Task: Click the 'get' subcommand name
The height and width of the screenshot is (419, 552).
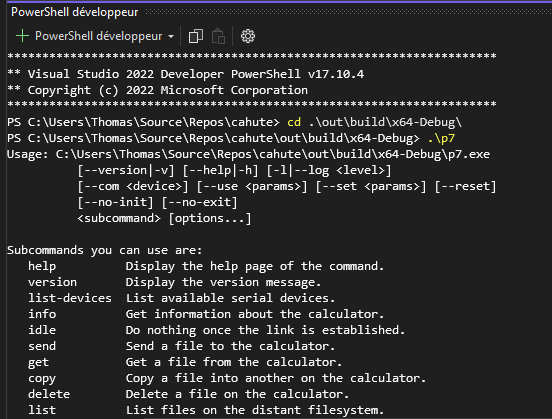Action: (x=38, y=362)
